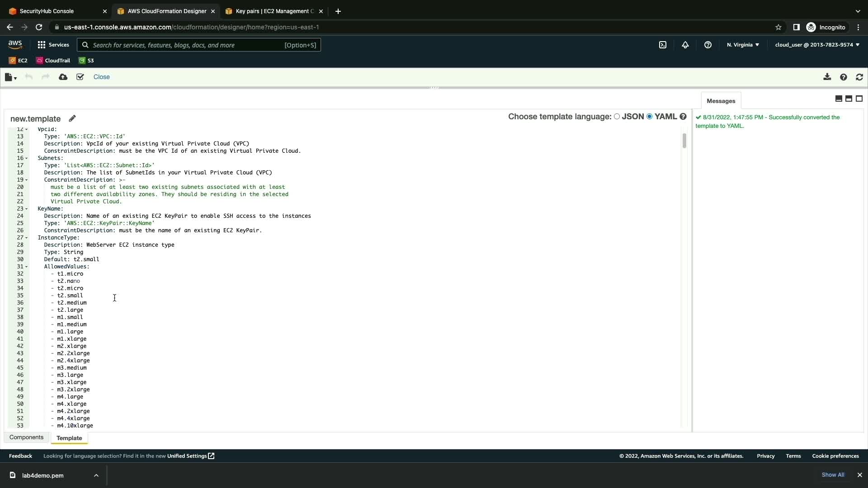Select the JSON template language radio
Image resolution: width=868 pixels, height=488 pixels.
click(617, 117)
